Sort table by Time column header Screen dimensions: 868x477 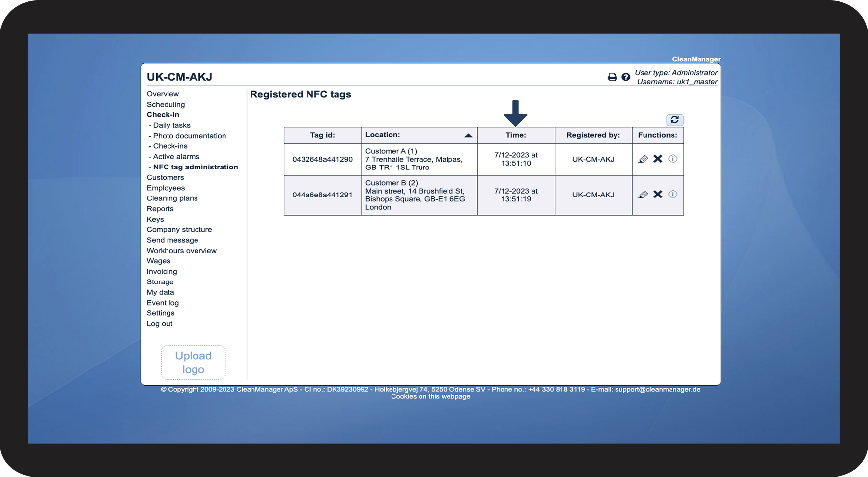pos(516,135)
